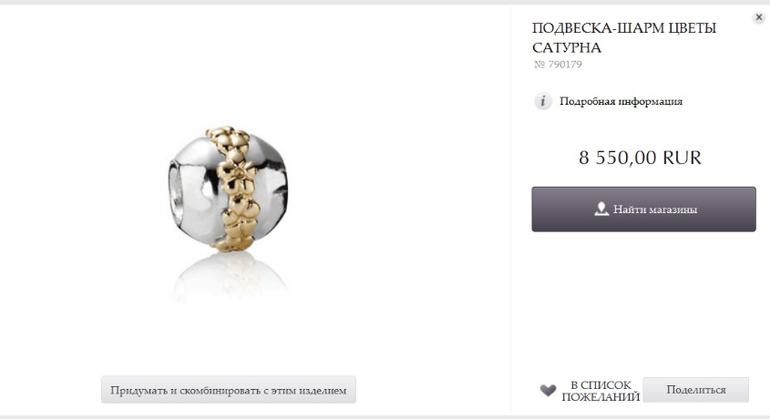The width and height of the screenshot is (770, 419).
Task: Click the heart wishlist icon
Action: click(x=548, y=391)
